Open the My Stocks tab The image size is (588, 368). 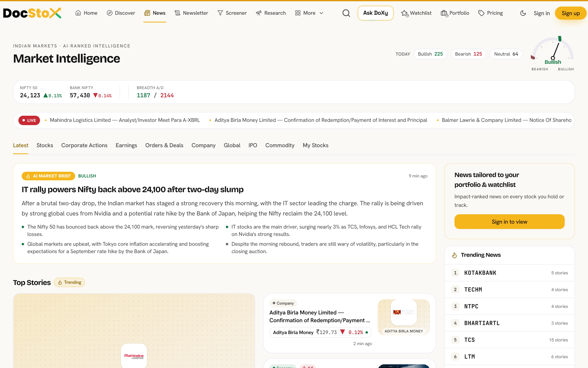click(x=316, y=145)
